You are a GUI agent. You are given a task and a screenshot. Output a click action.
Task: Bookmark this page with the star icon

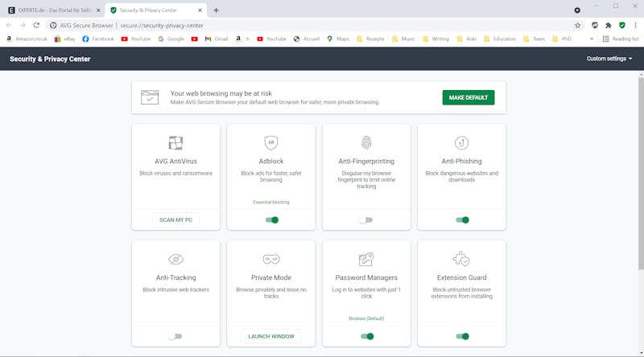[578, 26]
